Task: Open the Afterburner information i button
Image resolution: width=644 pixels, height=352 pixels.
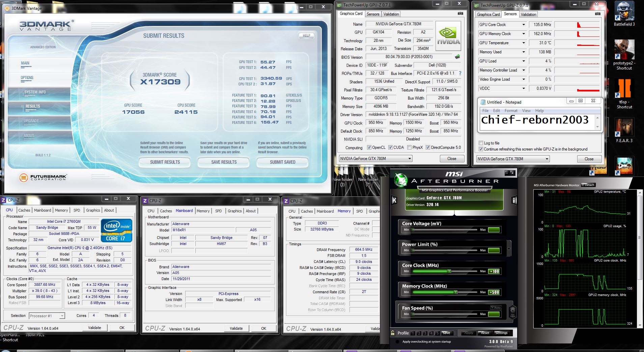Action: pyautogui.click(x=514, y=200)
